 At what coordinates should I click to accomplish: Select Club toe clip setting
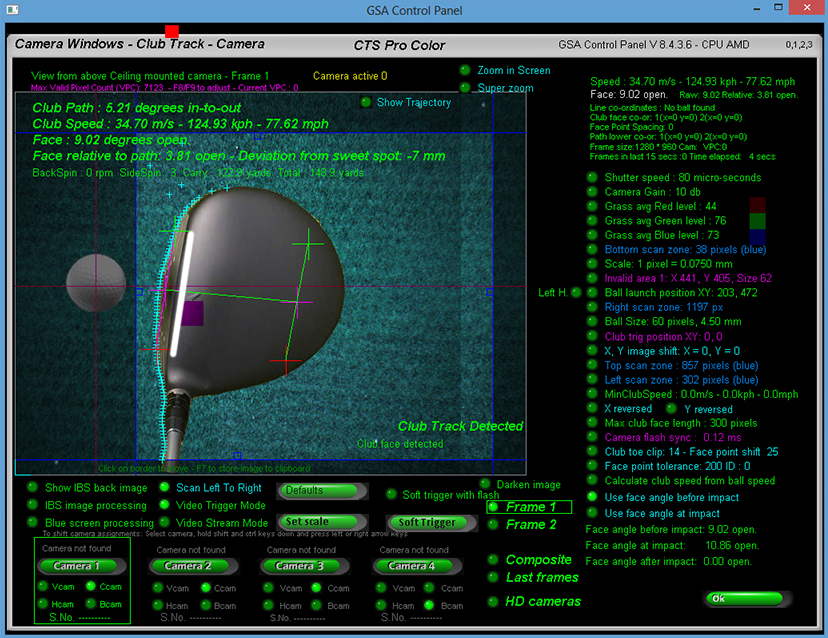click(x=592, y=452)
